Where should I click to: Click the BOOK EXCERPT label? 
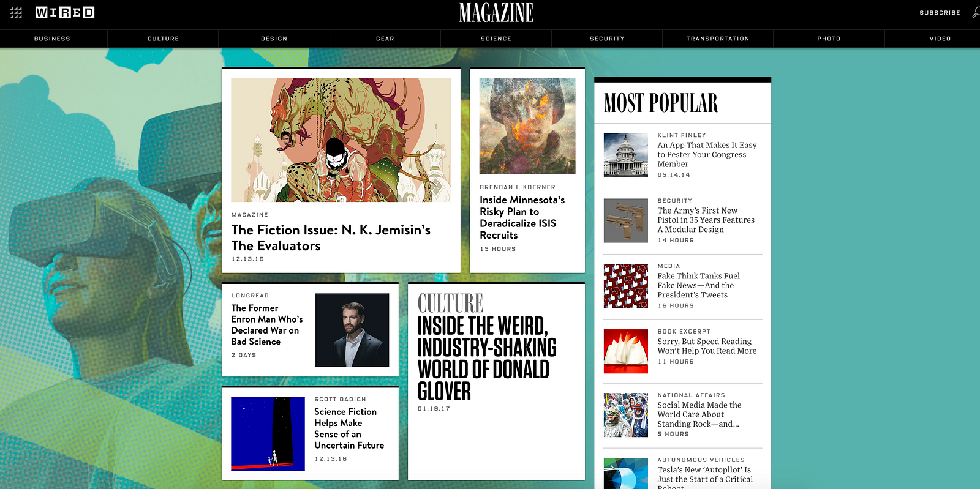tap(684, 332)
